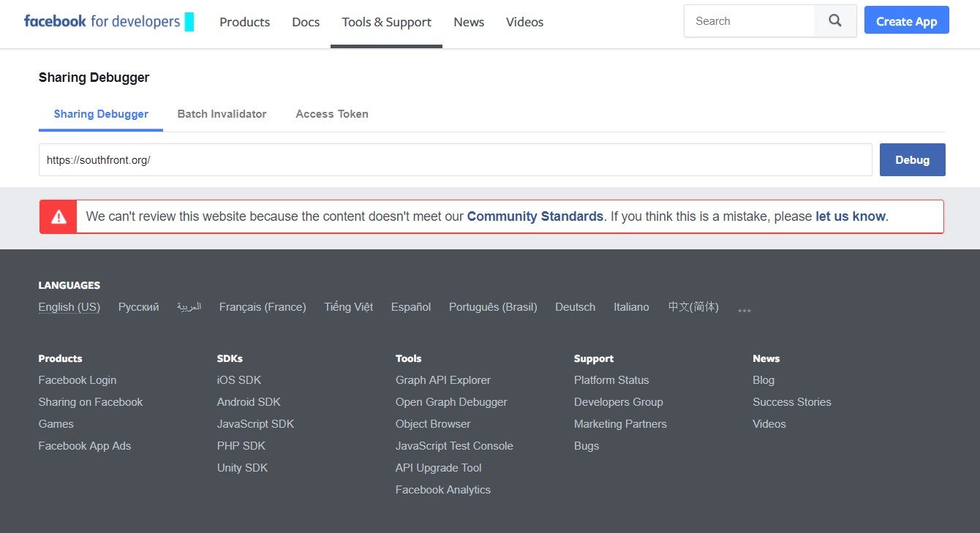Open the Bugs support link
This screenshot has width=980, height=533.
tap(587, 446)
